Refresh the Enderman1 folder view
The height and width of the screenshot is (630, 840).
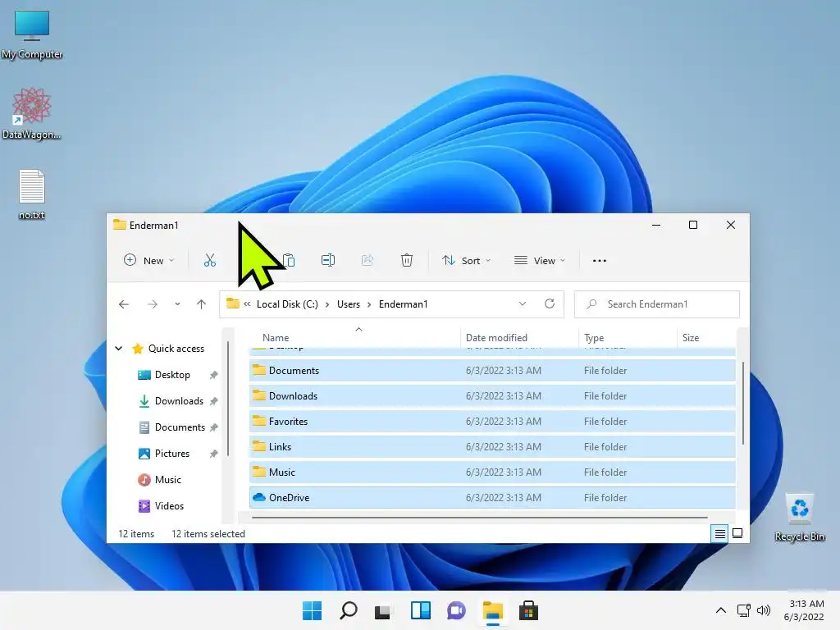pos(550,304)
